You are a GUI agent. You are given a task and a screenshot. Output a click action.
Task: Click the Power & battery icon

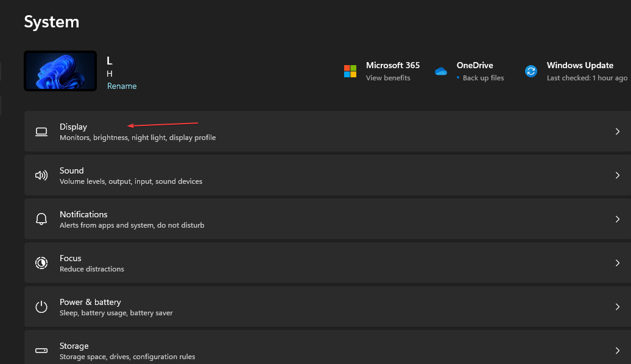pyautogui.click(x=41, y=307)
